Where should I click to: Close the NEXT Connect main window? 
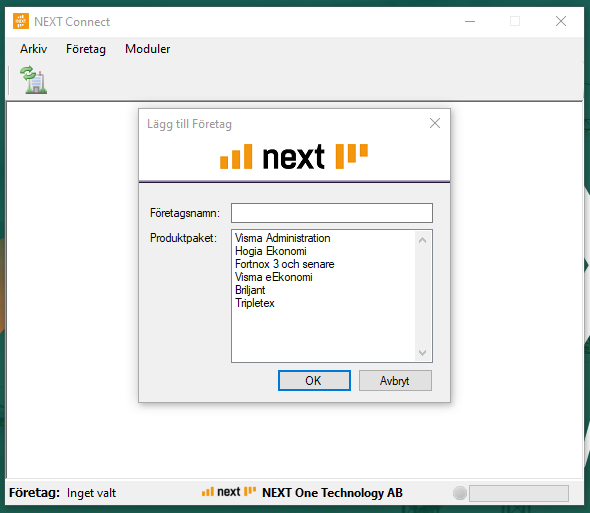tap(561, 21)
